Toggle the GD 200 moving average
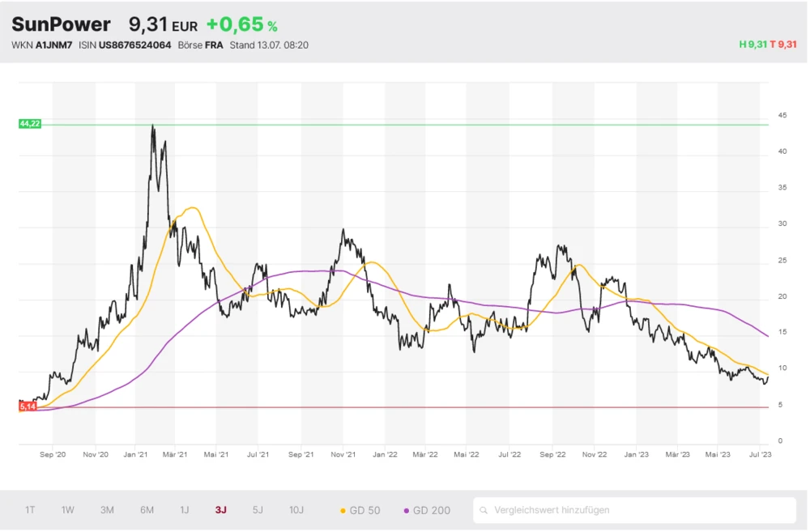 point(427,510)
